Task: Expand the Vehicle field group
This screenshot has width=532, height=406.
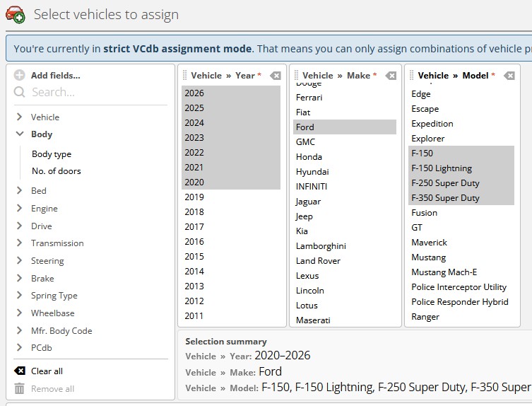Action: 20,117
